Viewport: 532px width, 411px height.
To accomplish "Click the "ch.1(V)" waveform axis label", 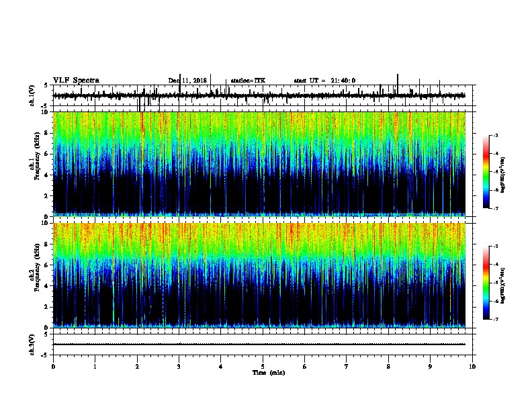I will 32,95.
